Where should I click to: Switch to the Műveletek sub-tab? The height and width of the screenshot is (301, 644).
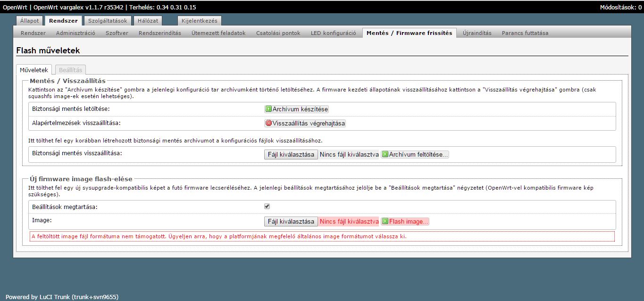tap(34, 70)
